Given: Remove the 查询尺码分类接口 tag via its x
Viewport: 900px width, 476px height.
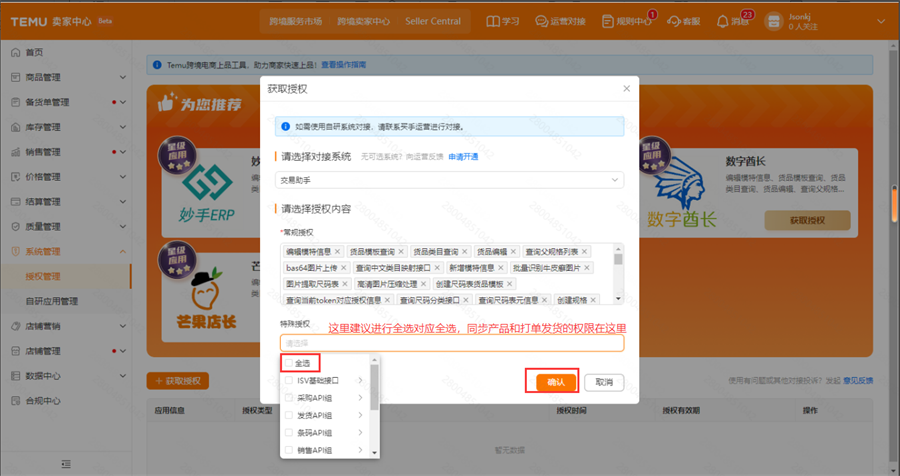Looking at the screenshot, I should 465,300.
